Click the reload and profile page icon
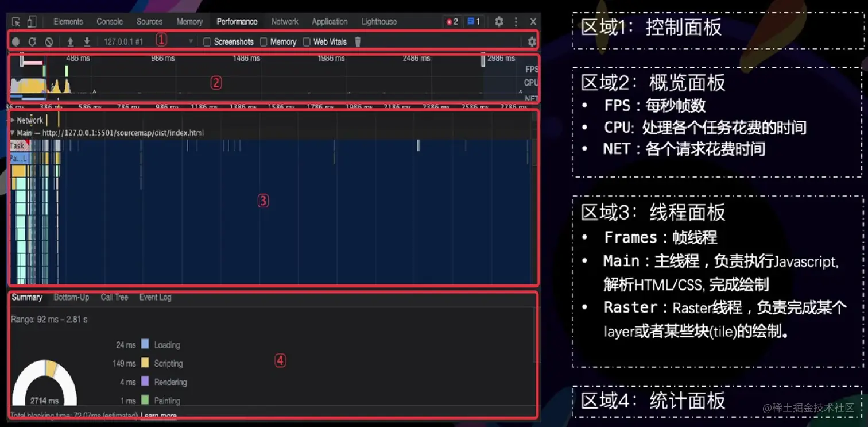The image size is (868, 427). click(33, 42)
